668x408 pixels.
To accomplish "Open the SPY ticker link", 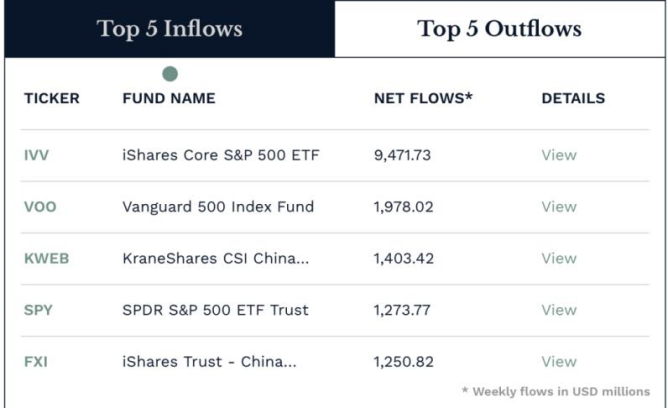I will click(37, 310).
